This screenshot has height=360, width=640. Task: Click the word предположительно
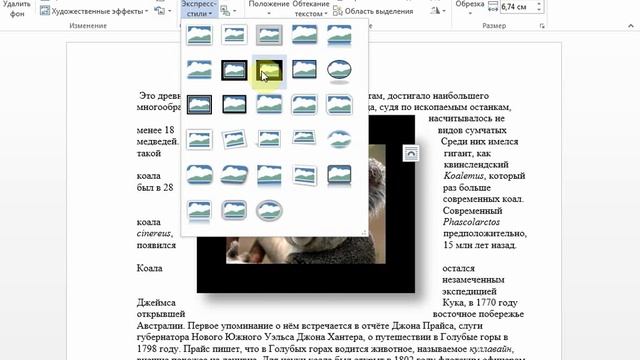[485, 233]
